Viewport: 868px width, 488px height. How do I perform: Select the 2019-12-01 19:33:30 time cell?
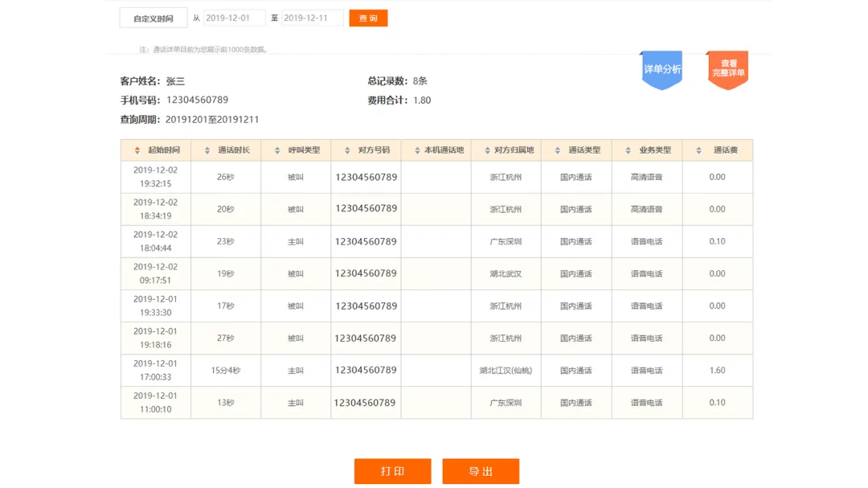pyautogui.click(x=156, y=306)
